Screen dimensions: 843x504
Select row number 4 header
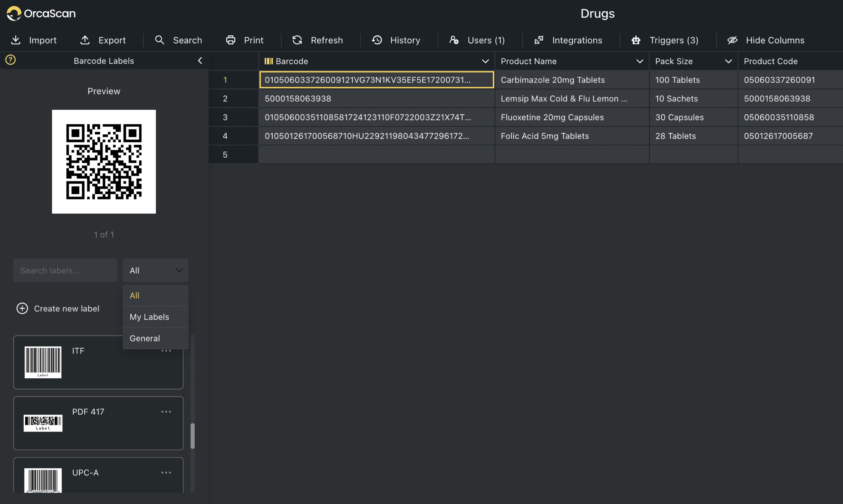233,136
